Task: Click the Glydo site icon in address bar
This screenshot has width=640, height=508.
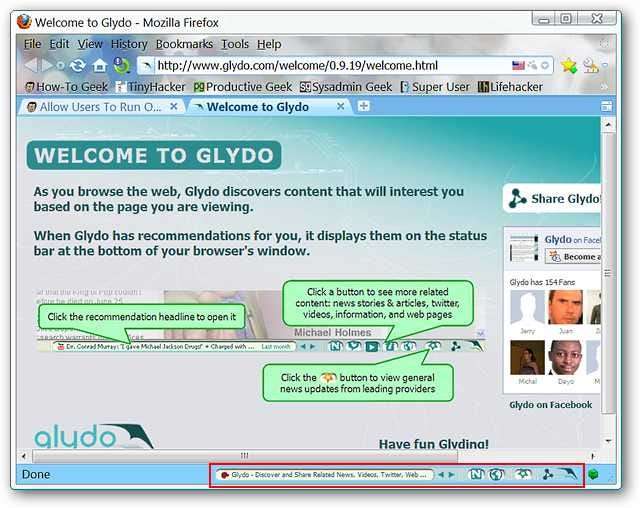Action: click(147, 65)
